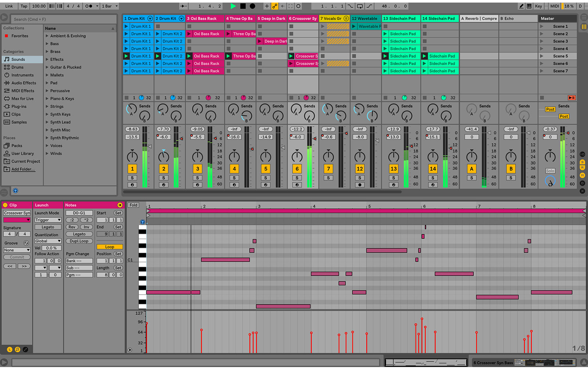
Task: Click Set button next to Start
Action: (118, 213)
